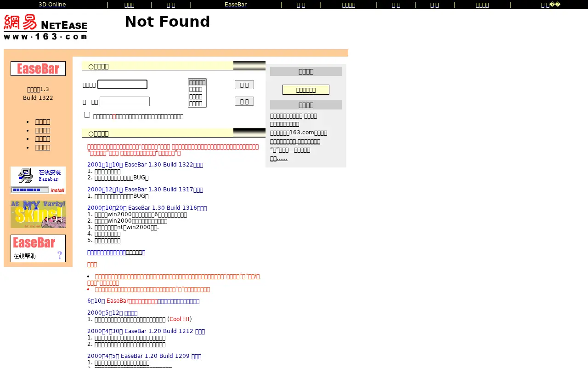Open the EaseBar logo in the left sidebar
This screenshot has width=588, height=368.
pos(38,69)
